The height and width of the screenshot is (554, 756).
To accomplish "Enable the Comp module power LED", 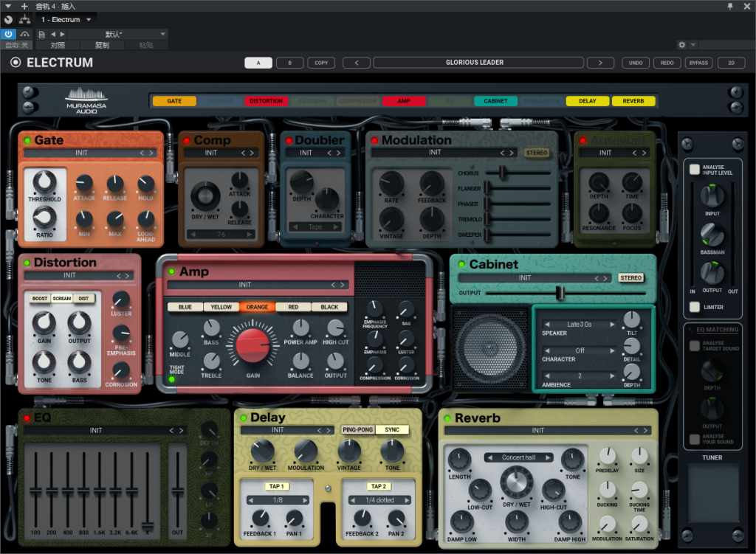I will point(187,141).
